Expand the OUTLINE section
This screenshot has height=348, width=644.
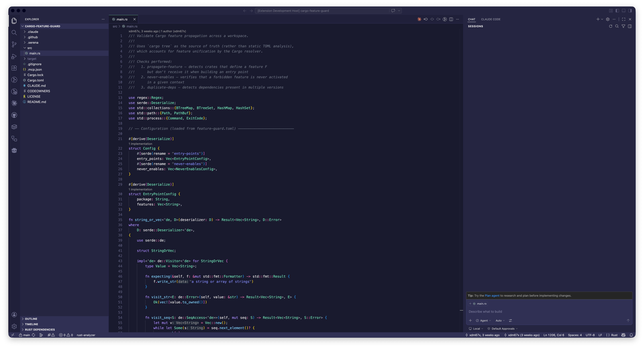[31, 319]
